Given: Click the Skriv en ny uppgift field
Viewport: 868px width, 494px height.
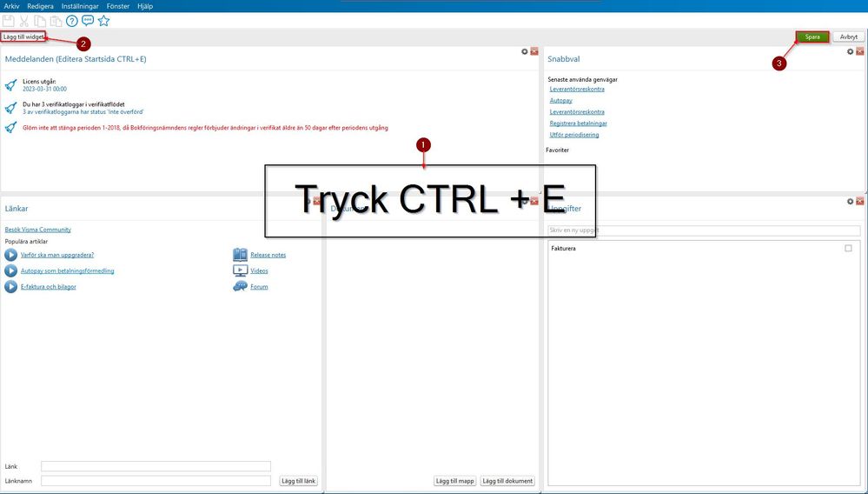Looking at the screenshot, I should [704, 230].
